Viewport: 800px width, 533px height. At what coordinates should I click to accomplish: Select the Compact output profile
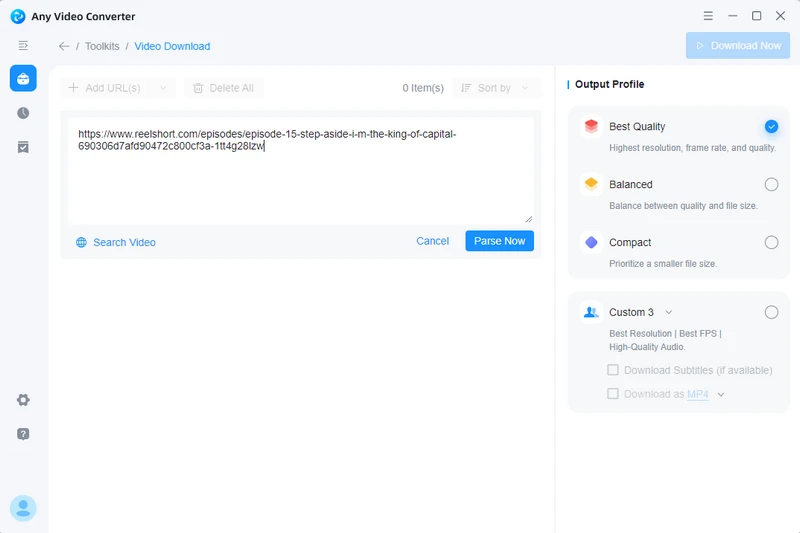point(771,242)
